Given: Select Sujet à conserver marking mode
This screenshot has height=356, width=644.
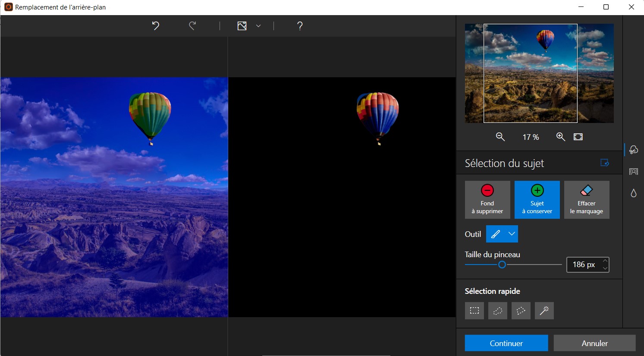Looking at the screenshot, I should [537, 200].
